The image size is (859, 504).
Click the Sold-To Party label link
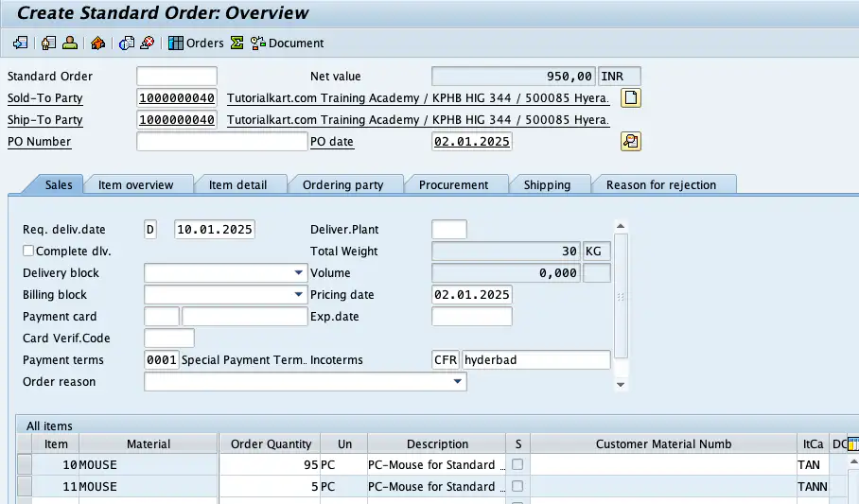[44, 98]
